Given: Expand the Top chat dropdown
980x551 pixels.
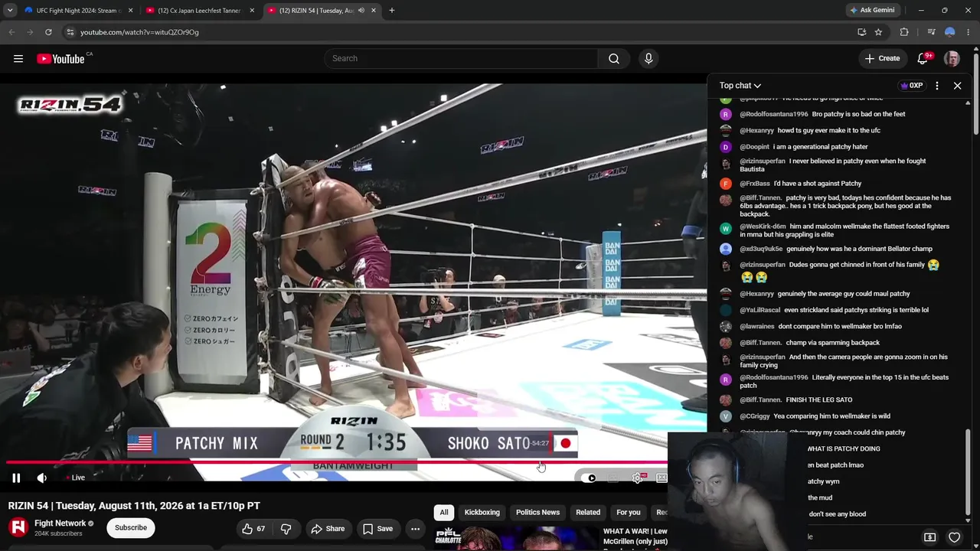Looking at the screenshot, I should tap(740, 86).
